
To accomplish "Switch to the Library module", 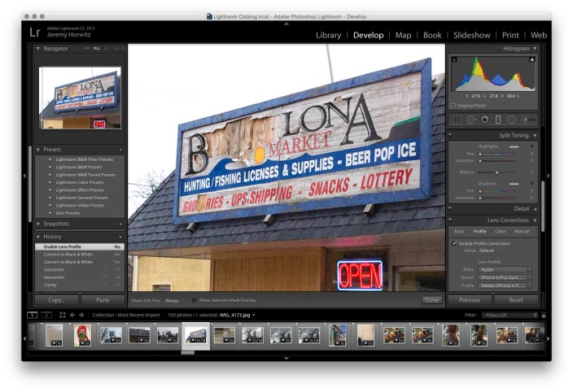I will point(328,36).
